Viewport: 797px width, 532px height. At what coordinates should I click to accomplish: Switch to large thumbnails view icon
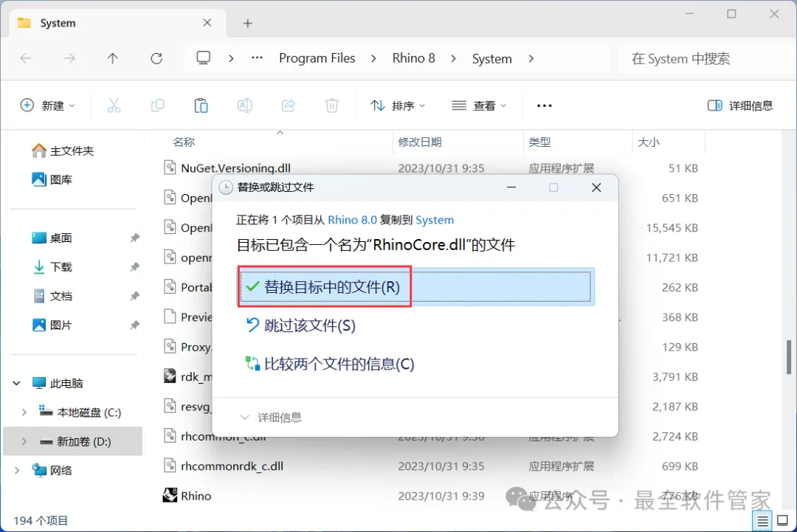click(x=782, y=521)
